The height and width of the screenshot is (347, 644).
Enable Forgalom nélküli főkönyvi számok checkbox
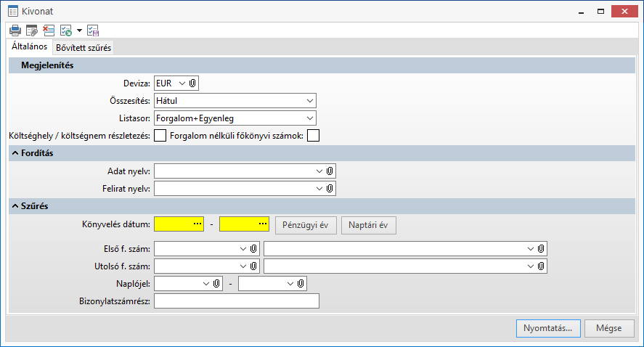point(313,135)
